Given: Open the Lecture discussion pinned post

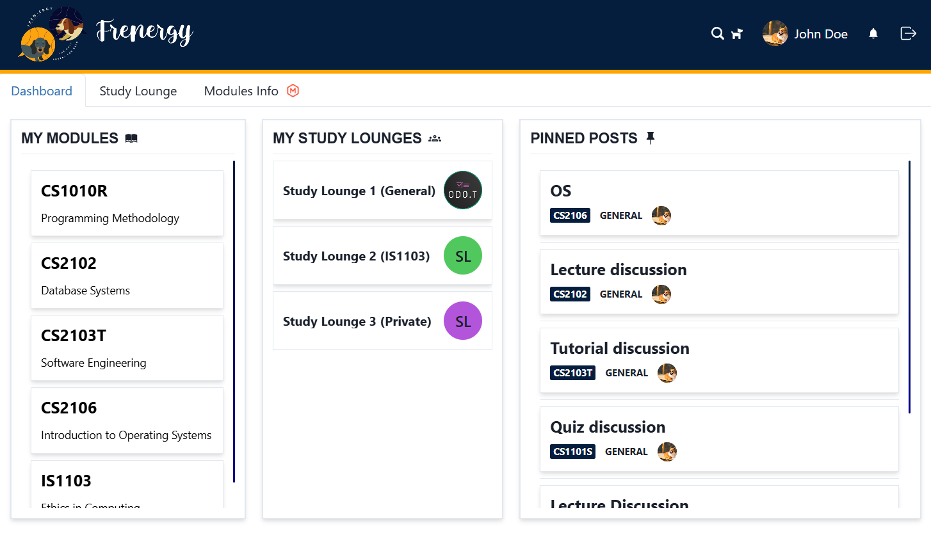Looking at the screenshot, I should click(x=719, y=282).
